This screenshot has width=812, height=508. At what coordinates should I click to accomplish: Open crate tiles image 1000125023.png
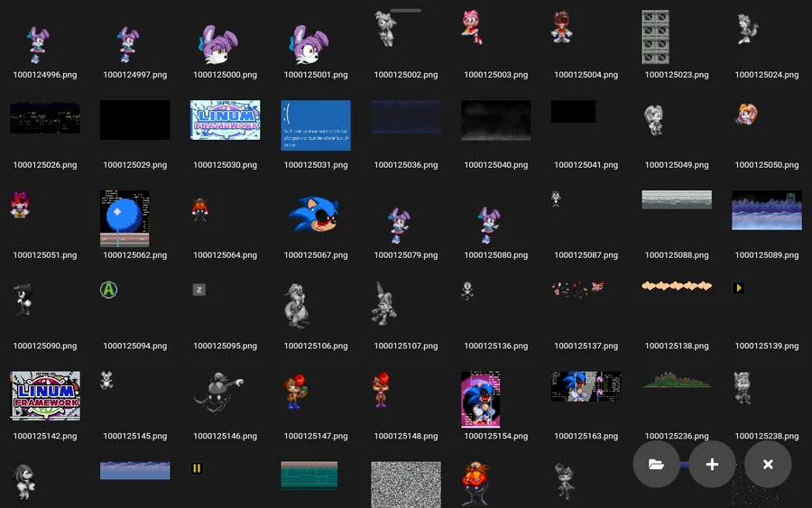point(656,37)
